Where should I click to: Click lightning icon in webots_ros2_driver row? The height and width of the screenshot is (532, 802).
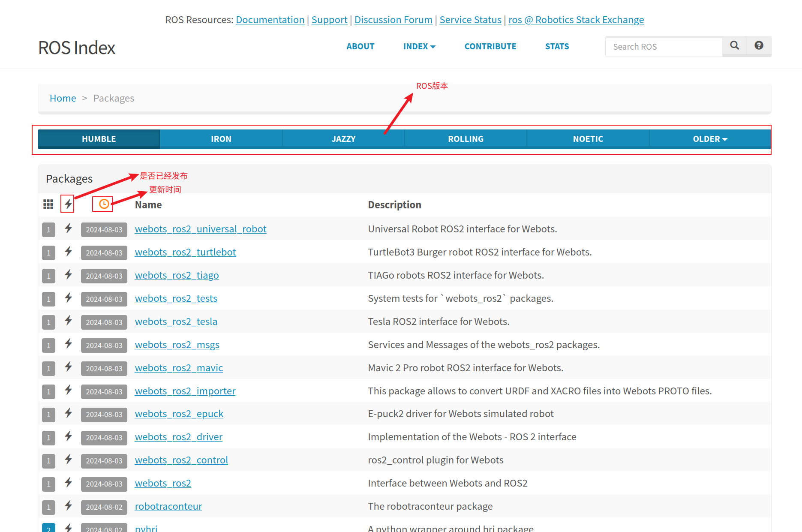pos(68,436)
